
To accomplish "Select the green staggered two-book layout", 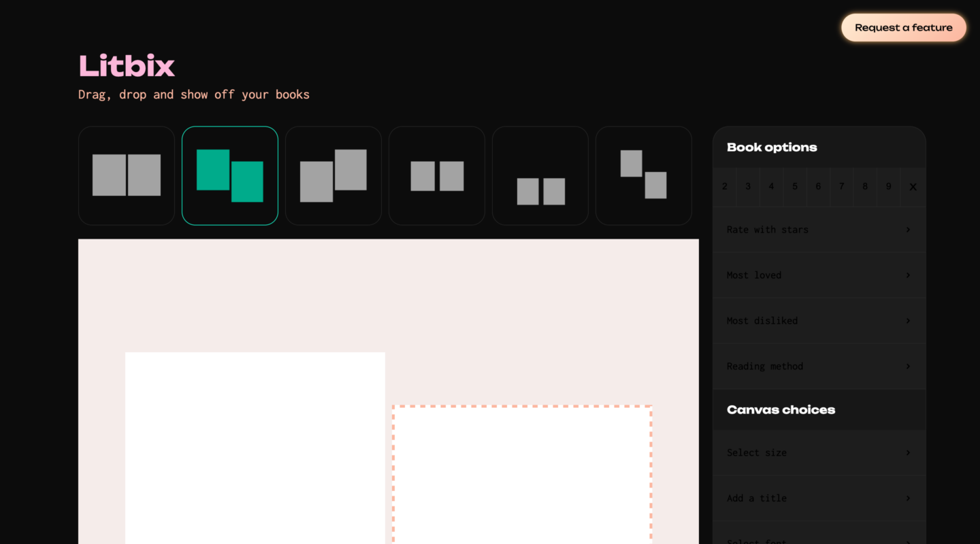I will 230,175.
